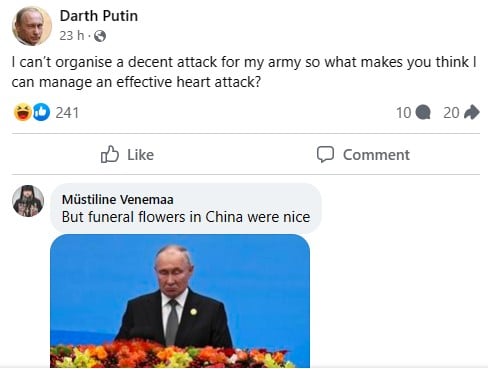Click the share arrow icon
Screen dimensions: 488x369
[x=472, y=112]
